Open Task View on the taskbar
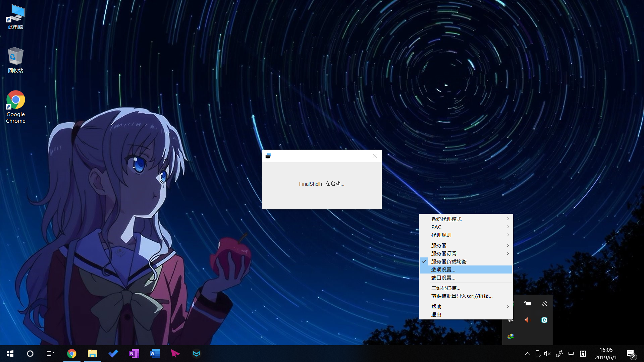Viewport: 644px width, 362px height. pyautogui.click(x=50, y=354)
